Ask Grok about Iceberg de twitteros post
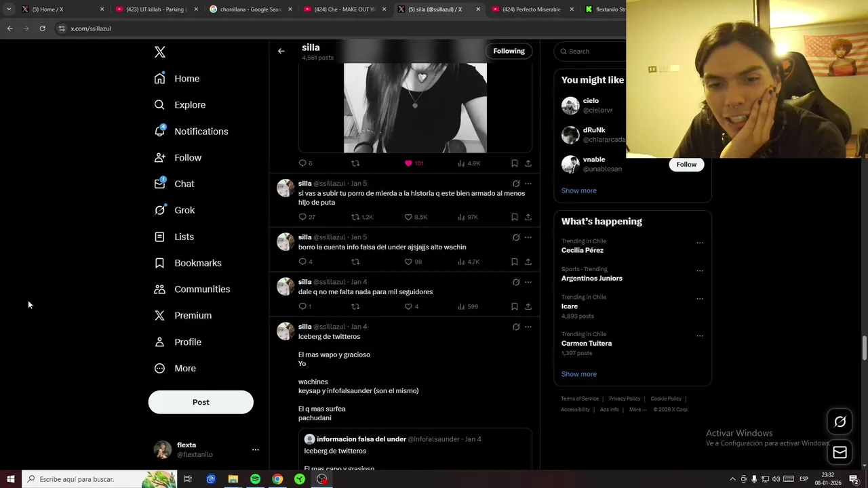 click(x=516, y=327)
